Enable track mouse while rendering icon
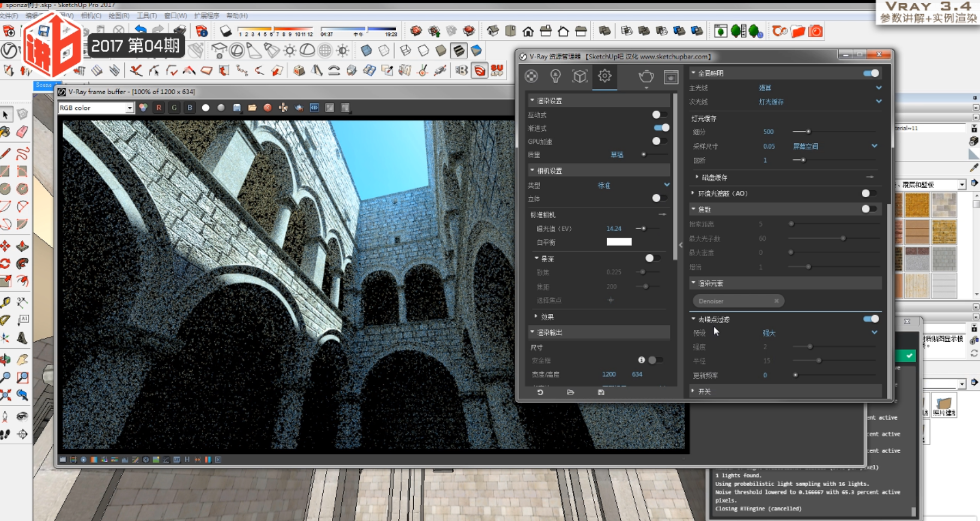The width and height of the screenshot is (980, 521). pos(283,108)
